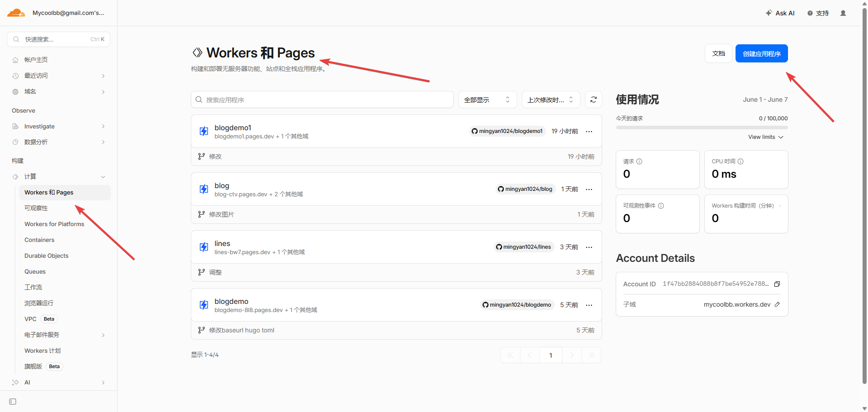Open 旗舰版 Beta in the sidebar

(x=43, y=366)
